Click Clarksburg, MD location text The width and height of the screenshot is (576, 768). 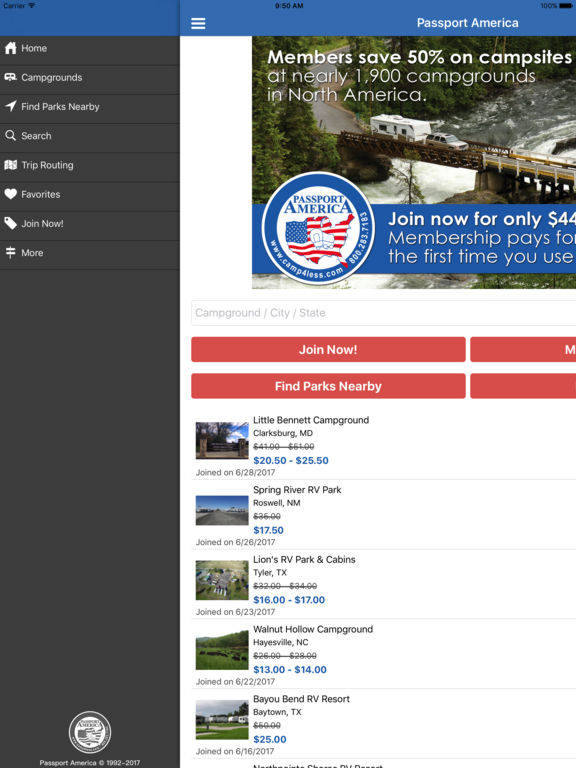pyautogui.click(x=283, y=433)
